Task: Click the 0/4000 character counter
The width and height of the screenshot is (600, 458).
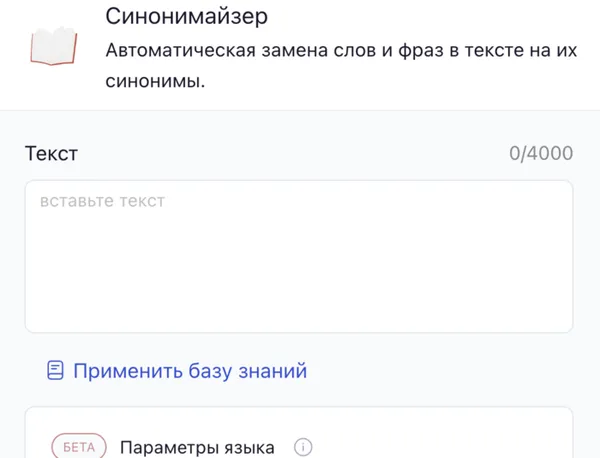Action: coord(541,153)
